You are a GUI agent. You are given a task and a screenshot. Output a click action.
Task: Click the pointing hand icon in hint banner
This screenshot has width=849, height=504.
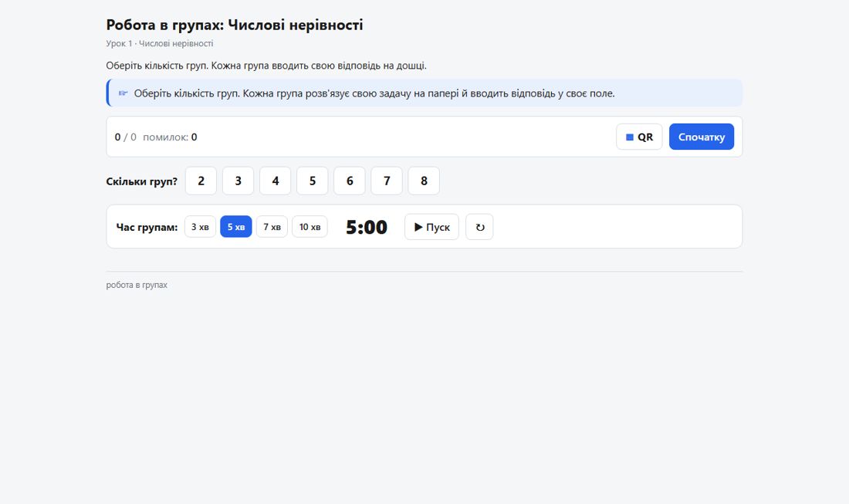123,93
